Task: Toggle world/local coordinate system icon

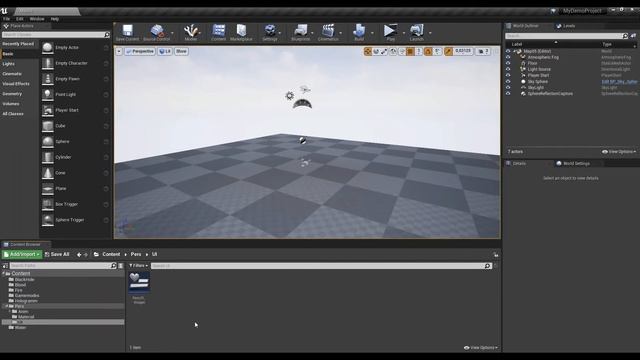Action: click(x=393, y=51)
